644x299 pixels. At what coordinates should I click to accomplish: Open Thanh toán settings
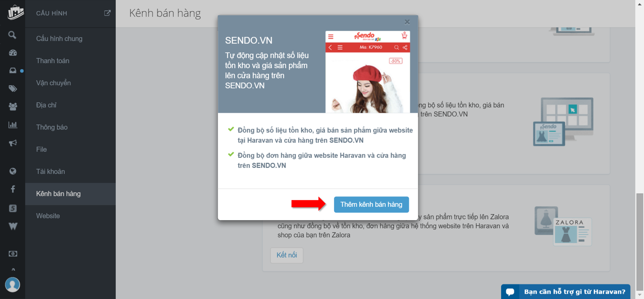(53, 61)
